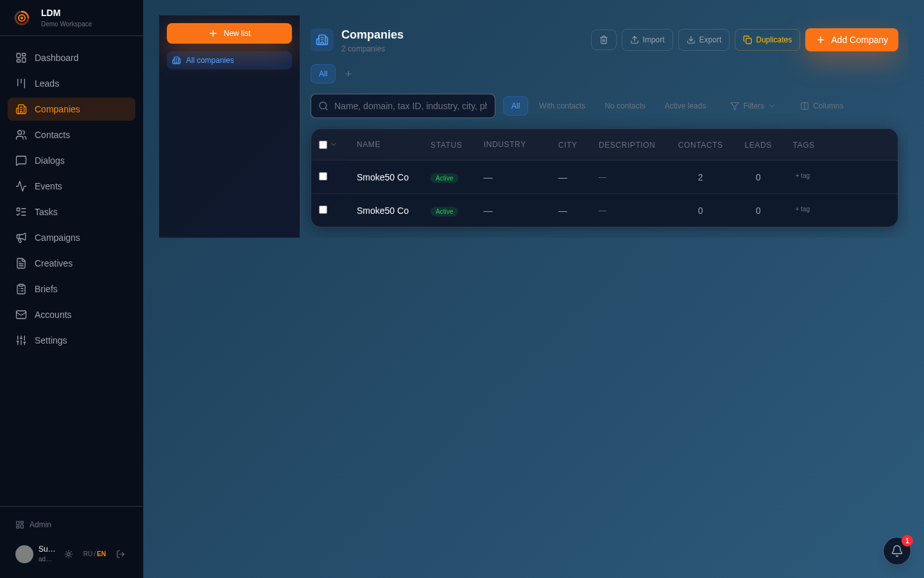Open Settings from the sidebar
Image resolution: width=924 pixels, height=578 pixels.
(71, 340)
